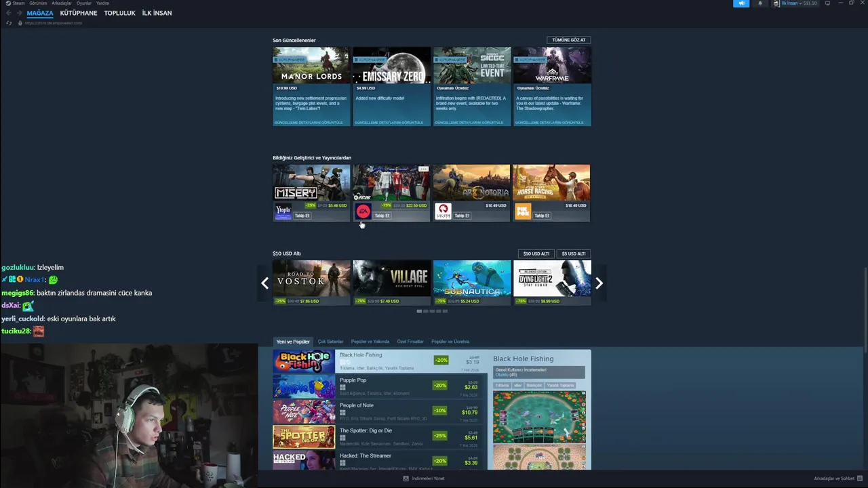Follow the EA publisher with Takip Et
The image size is (868, 488).
382,216
